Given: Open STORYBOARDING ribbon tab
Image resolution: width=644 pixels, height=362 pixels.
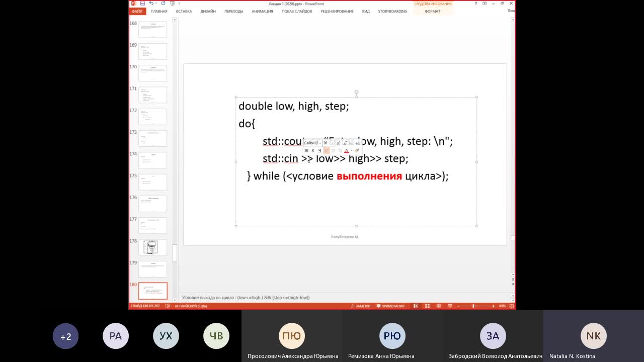Looking at the screenshot, I should point(392,11).
